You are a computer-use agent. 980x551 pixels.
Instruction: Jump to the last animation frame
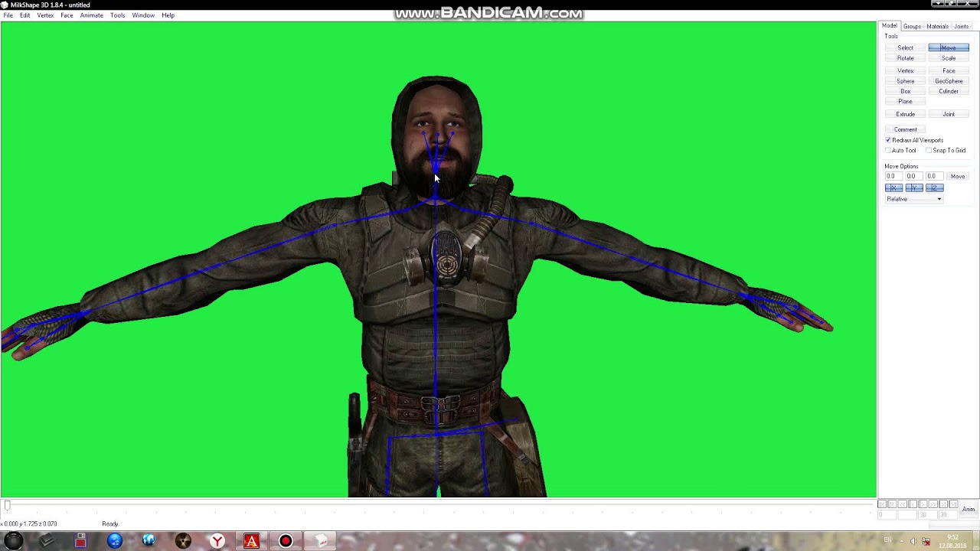[953, 504]
